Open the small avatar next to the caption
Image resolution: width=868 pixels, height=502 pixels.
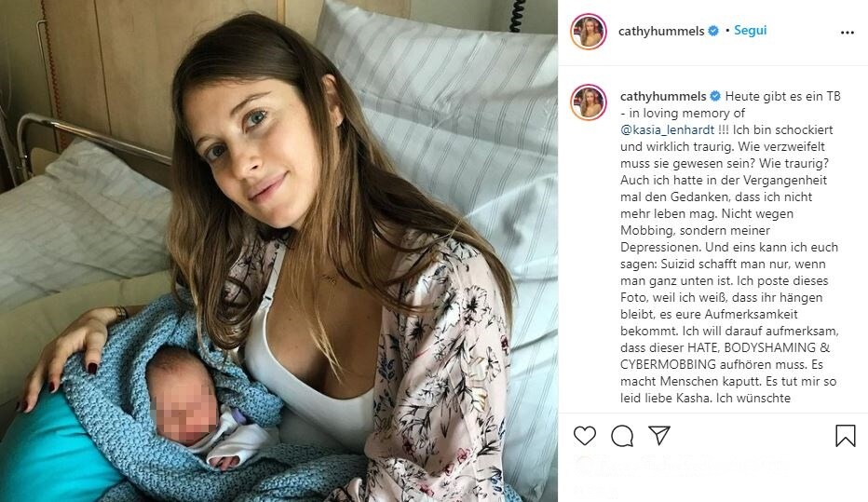(589, 102)
